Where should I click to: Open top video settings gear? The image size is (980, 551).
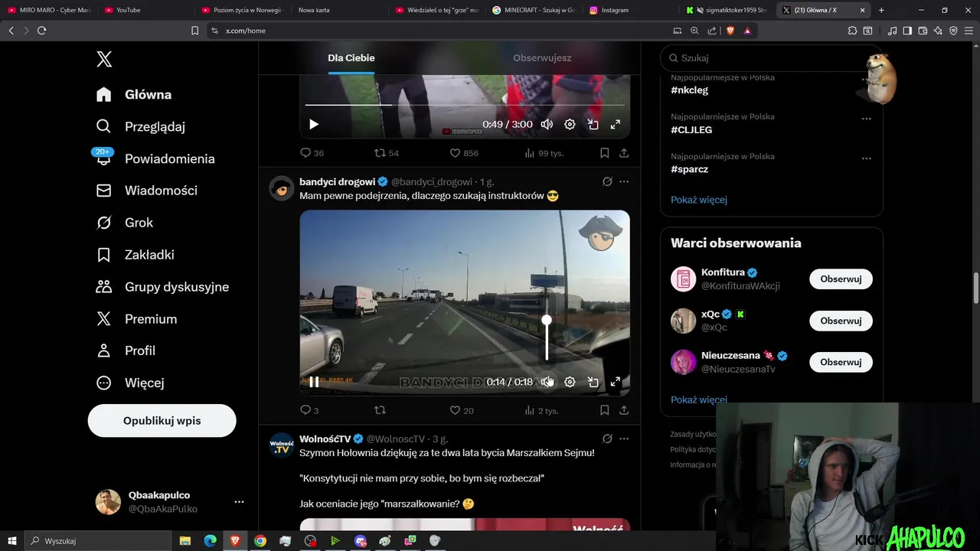coord(570,124)
